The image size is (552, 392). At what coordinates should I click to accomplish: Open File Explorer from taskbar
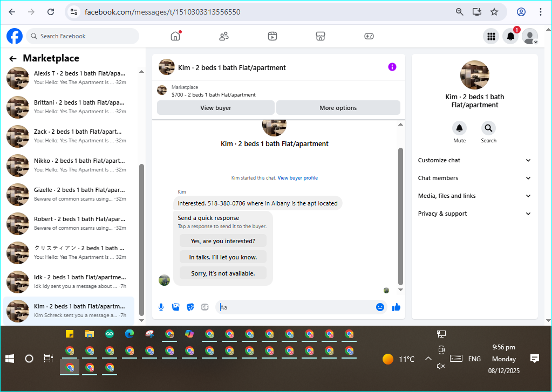click(x=90, y=334)
